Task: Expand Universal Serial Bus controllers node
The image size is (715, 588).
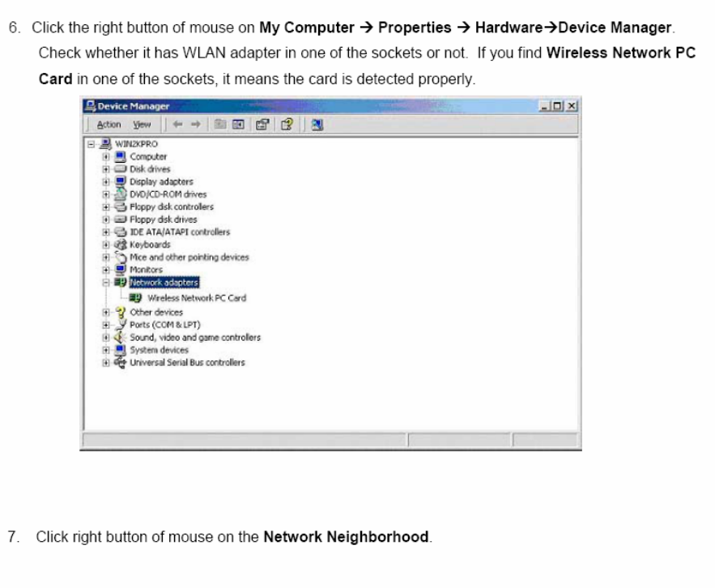Action: coord(106,363)
